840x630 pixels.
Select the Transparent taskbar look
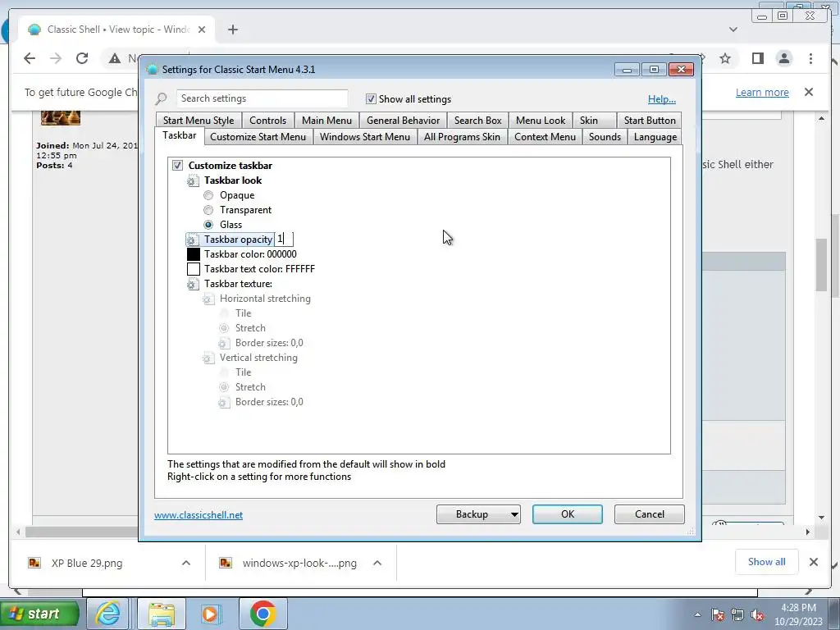coord(208,210)
